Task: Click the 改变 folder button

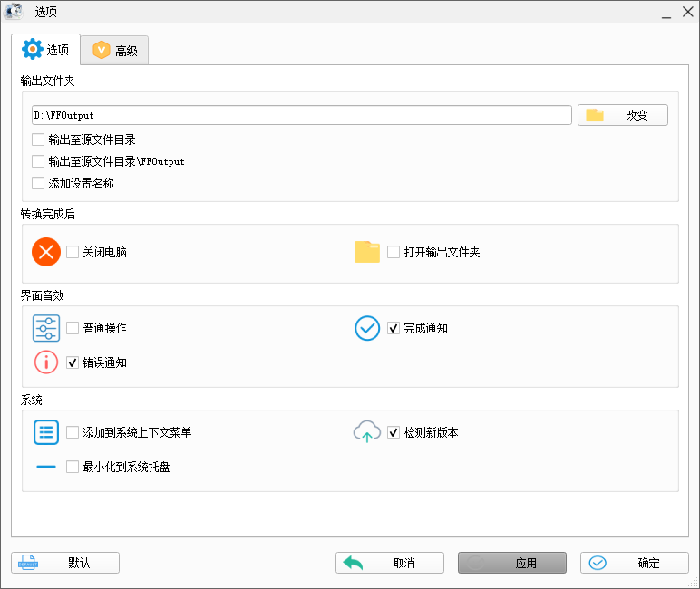Action: click(x=623, y=115)
